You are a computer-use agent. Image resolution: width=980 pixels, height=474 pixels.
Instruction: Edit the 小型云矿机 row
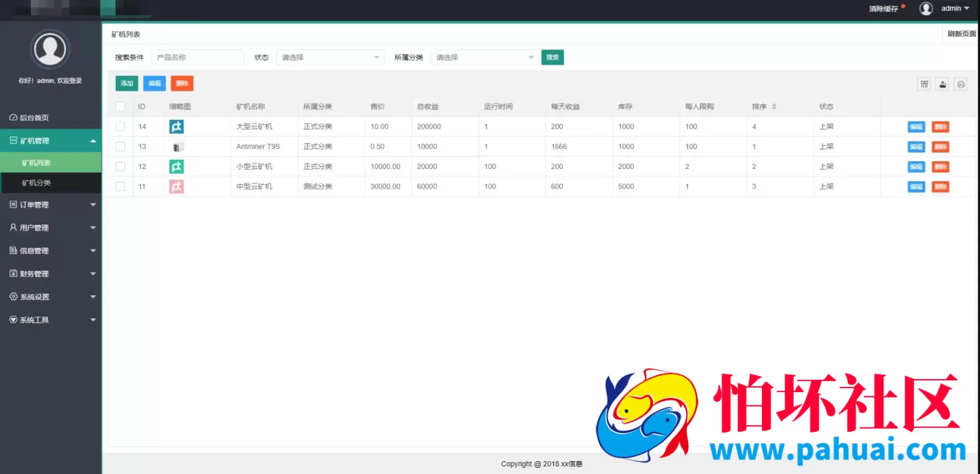[x=916, y=167]
